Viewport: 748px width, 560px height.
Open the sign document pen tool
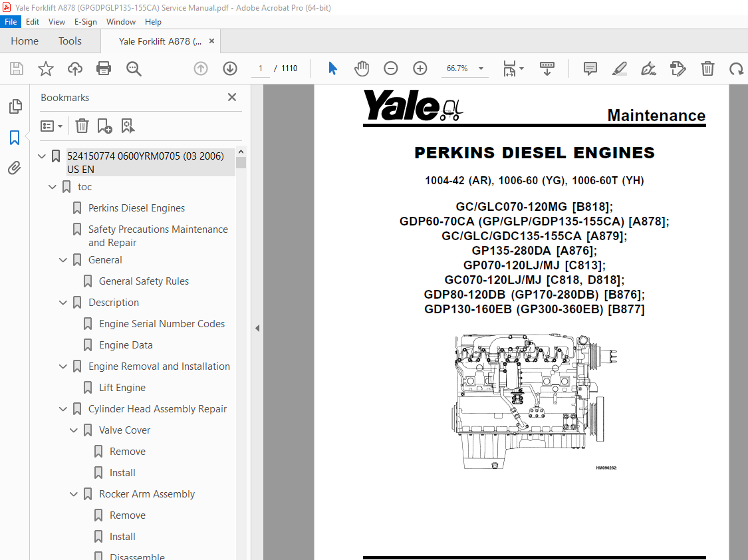(x=648, y=69)
